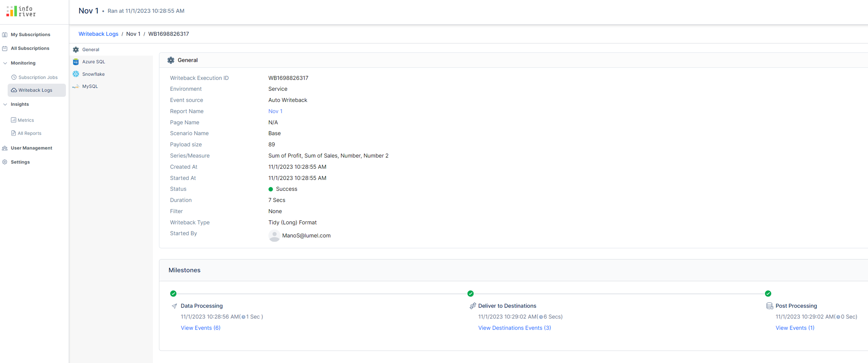
Task: Open the Nov 1 report name link
Action: tap(275, 111)
